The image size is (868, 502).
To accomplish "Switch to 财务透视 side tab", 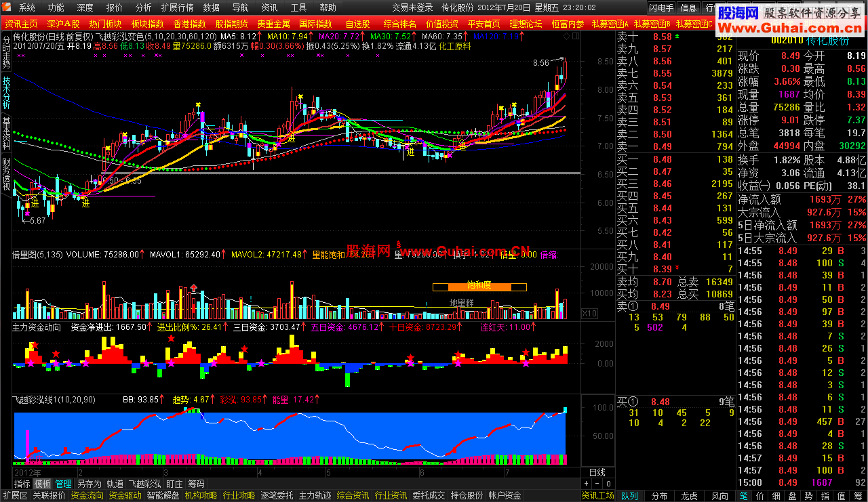I will (6, 175).
